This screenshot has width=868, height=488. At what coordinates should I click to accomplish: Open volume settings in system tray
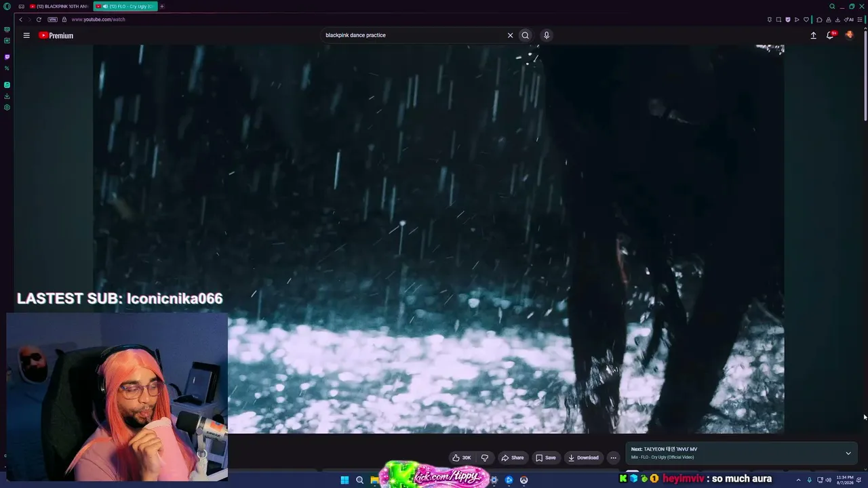(x=829, y=480)
